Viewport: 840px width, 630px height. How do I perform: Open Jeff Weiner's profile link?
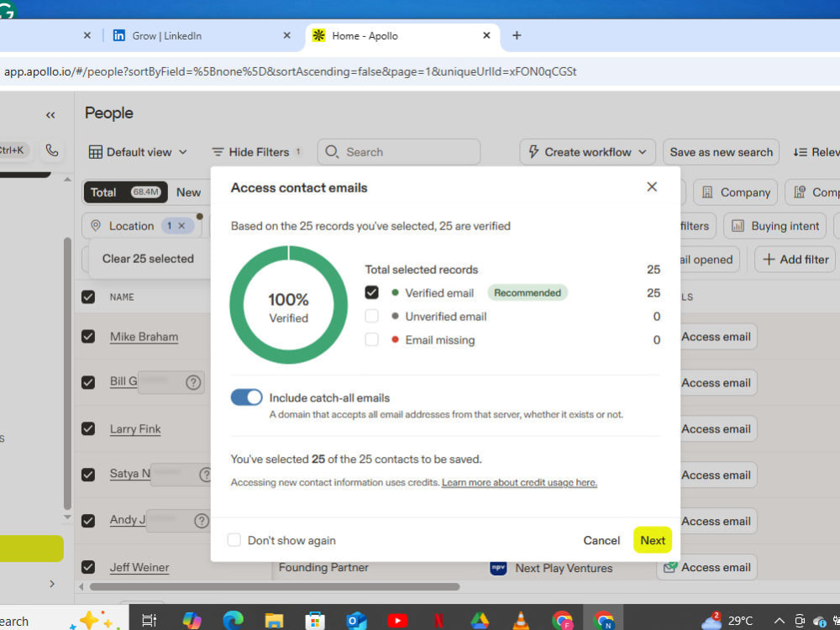139,567
